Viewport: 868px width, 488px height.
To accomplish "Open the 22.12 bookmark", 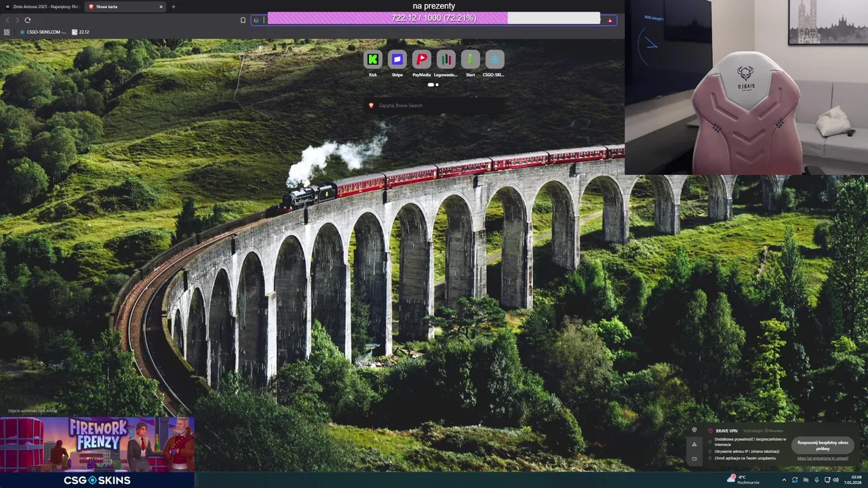I will tap(80, 32).
